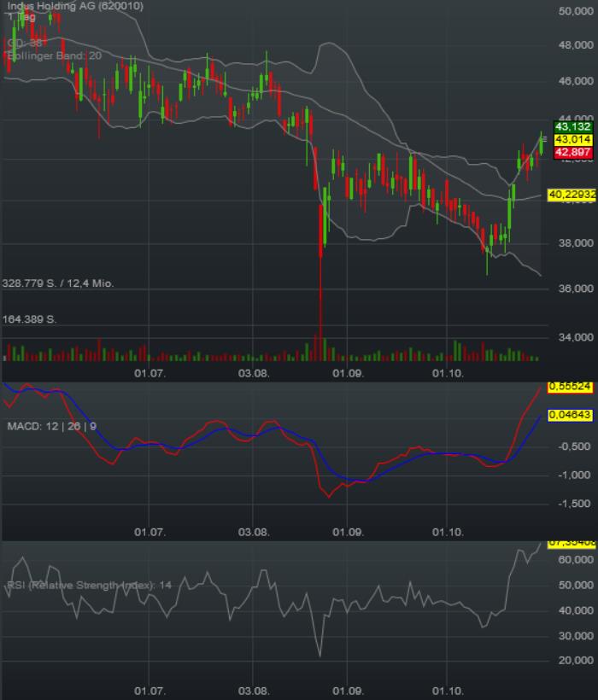Click the 01.10. date under RSI panel
Image resolution: width=598 pixels, height=700 pixels.
pos(447,689)
